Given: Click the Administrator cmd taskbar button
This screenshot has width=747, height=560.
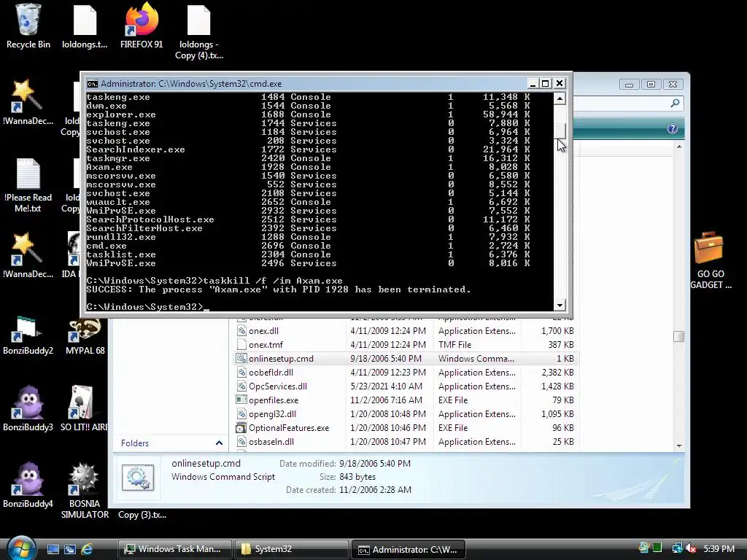Looking at the screenshot, I should tap(408, 549).
